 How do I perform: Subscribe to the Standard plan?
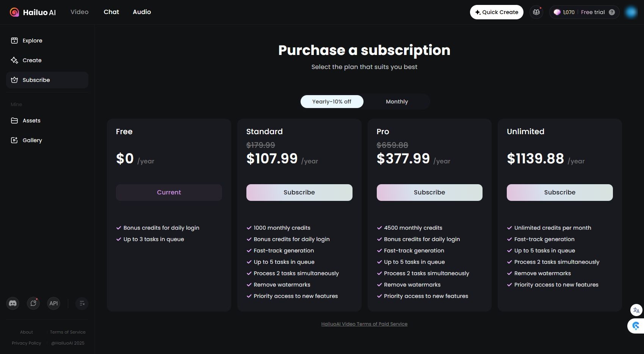299,193
